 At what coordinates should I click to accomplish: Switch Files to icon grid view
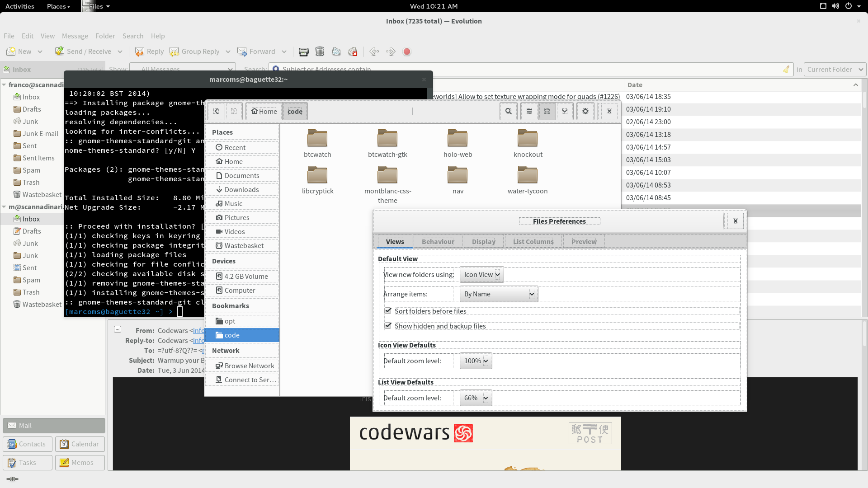click(x=547, y=111)
